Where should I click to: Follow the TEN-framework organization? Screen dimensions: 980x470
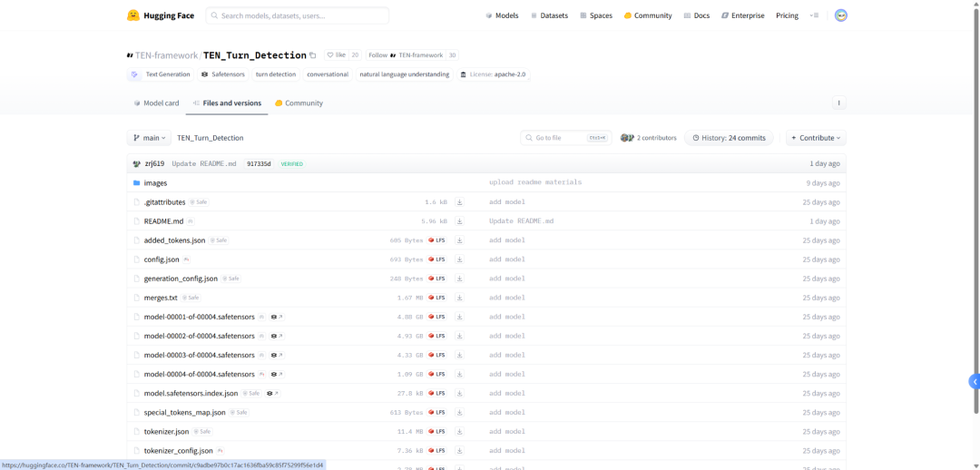click(x=405, y=55)
